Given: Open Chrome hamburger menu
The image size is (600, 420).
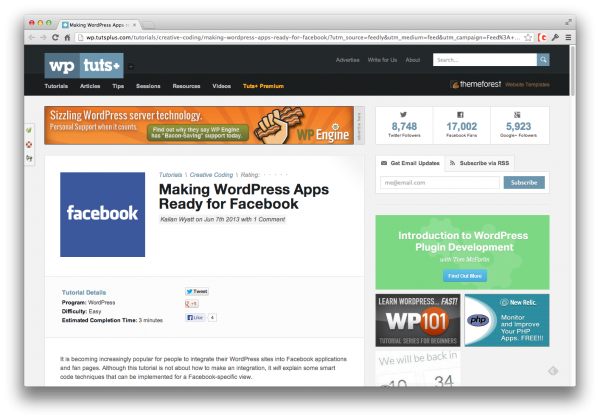Looking at the screenshot, I should (568, 37).
